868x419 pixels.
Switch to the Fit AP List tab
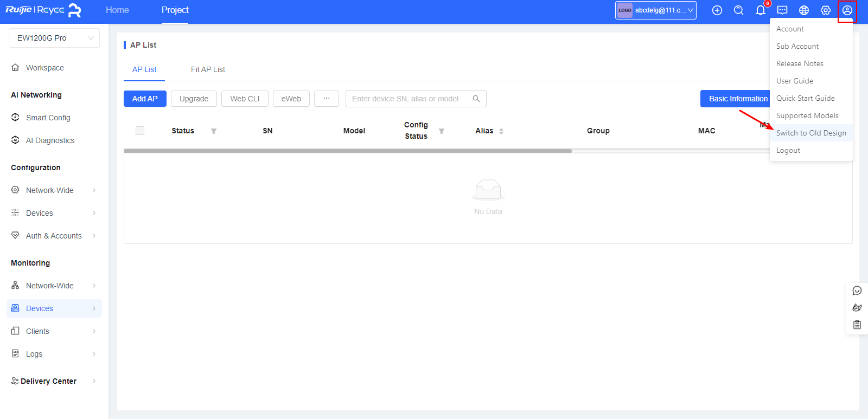[x=208, y=69]
